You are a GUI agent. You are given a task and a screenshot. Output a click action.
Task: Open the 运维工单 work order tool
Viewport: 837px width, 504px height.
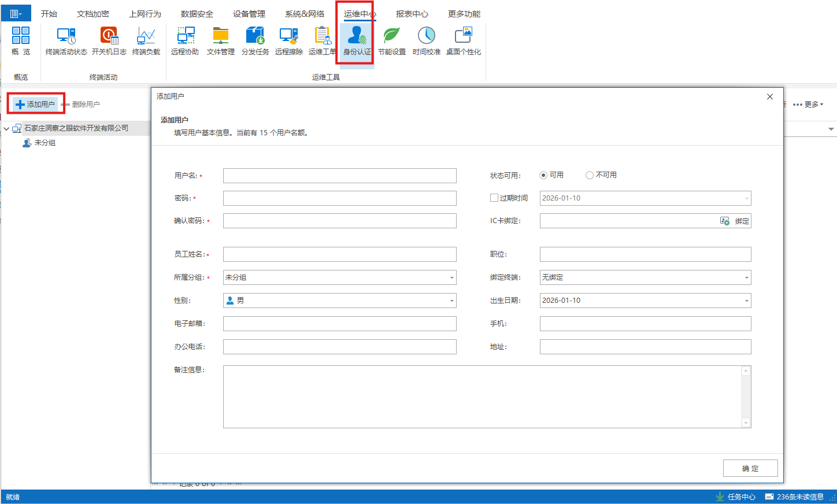(322, 40)
